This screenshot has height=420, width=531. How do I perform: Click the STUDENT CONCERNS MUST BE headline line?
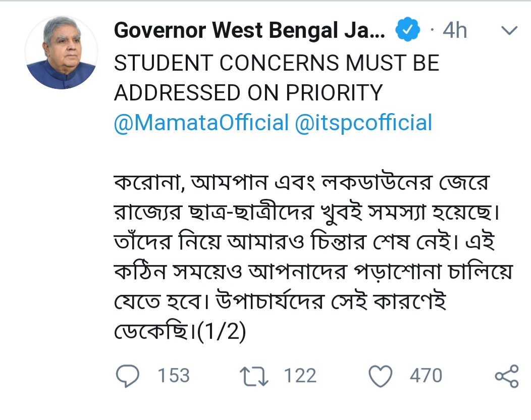tap(277, 63)
